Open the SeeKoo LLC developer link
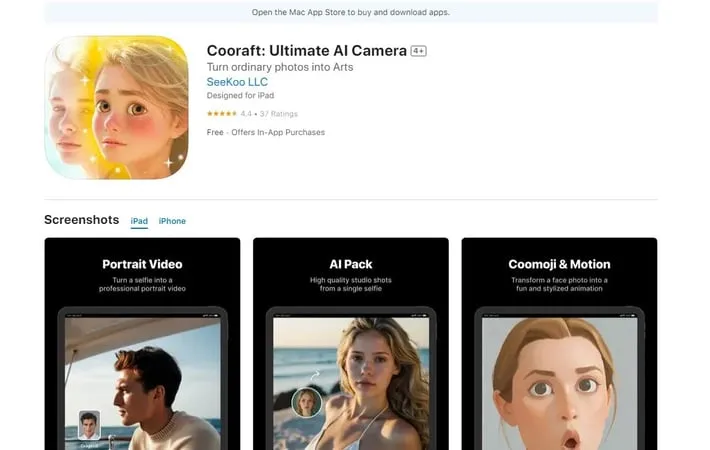The width and height of the screenshot is (710, 450). (x=235, y=82)
